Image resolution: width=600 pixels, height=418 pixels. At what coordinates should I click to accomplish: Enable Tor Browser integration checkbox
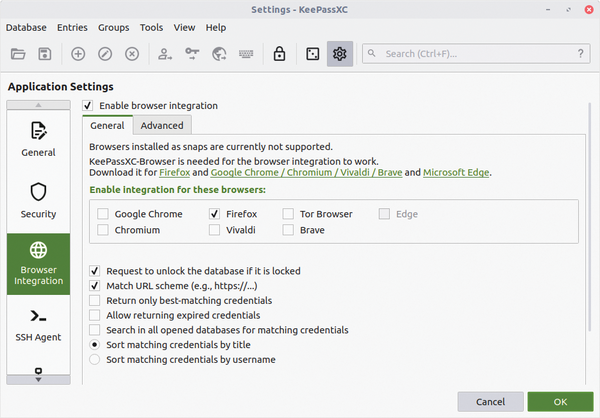288,214
